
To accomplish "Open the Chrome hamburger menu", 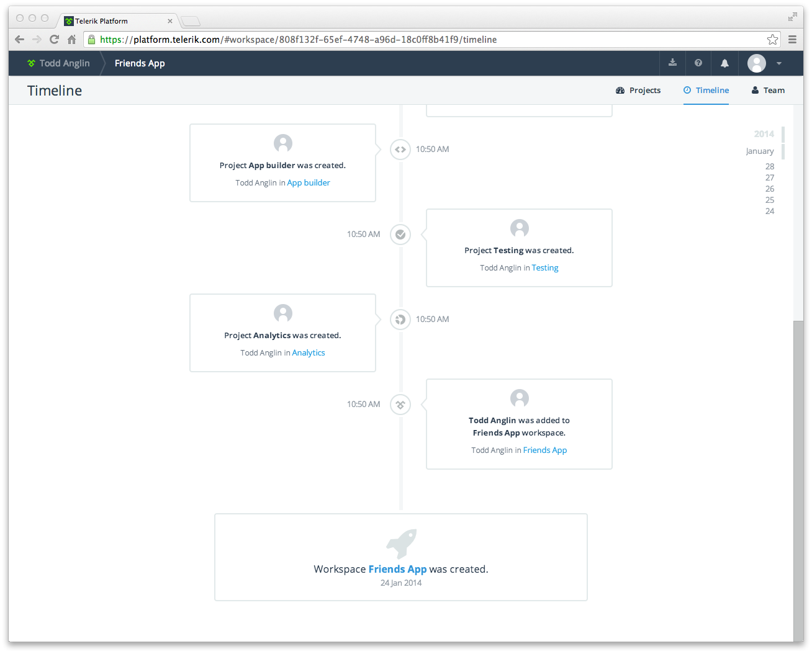I will pyautogui.click(x=792, y=40).
